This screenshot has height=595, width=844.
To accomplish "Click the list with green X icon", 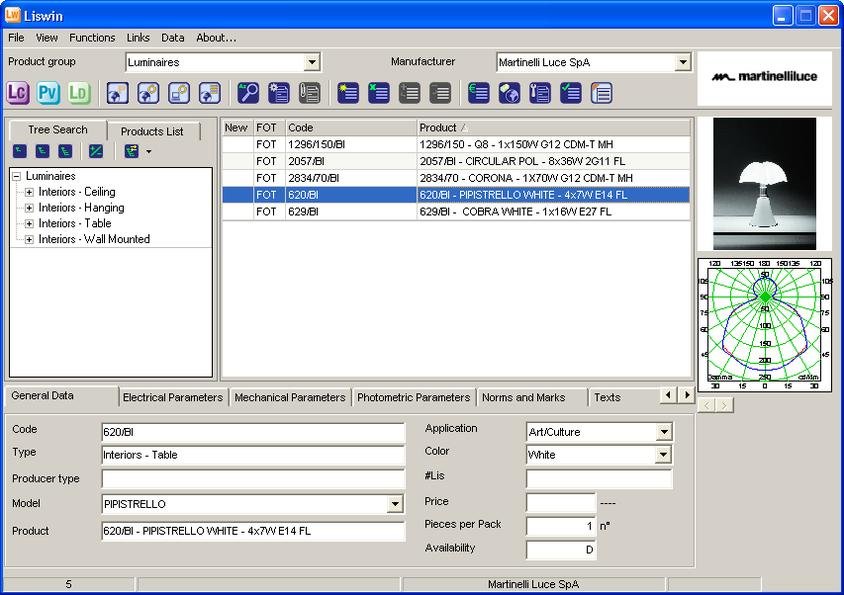I will [x=378, y=93].
